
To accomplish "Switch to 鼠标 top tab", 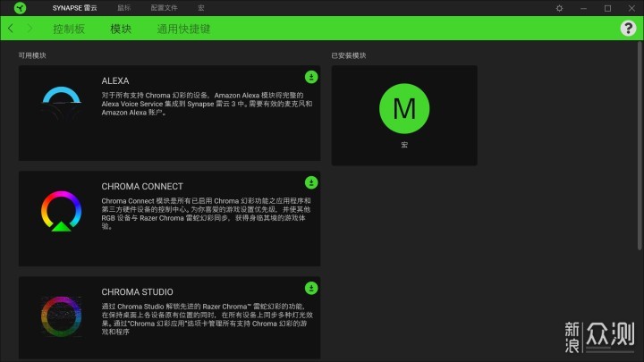I will (124, 8).
